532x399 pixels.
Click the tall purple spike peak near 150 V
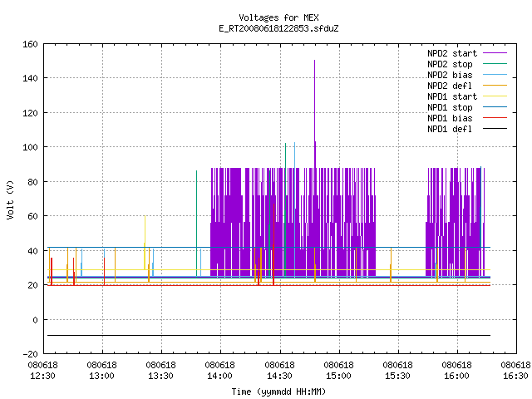coord(314,61)
